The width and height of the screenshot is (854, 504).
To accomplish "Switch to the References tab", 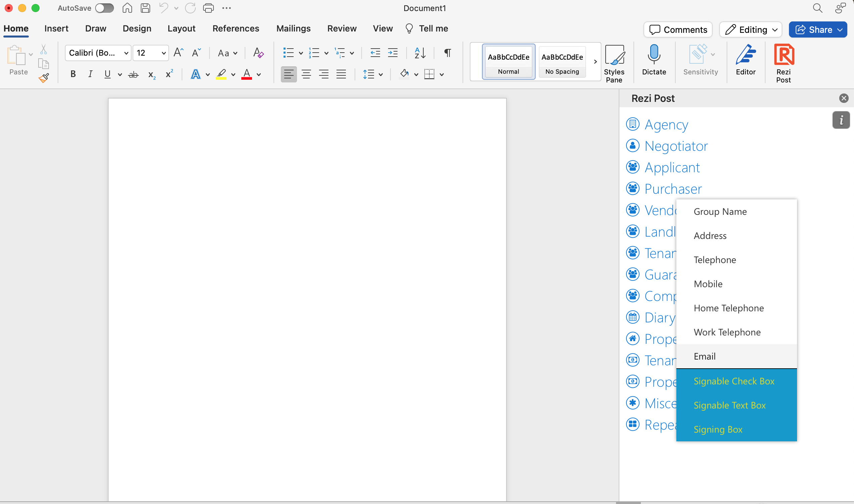I will tap(236, 28).
